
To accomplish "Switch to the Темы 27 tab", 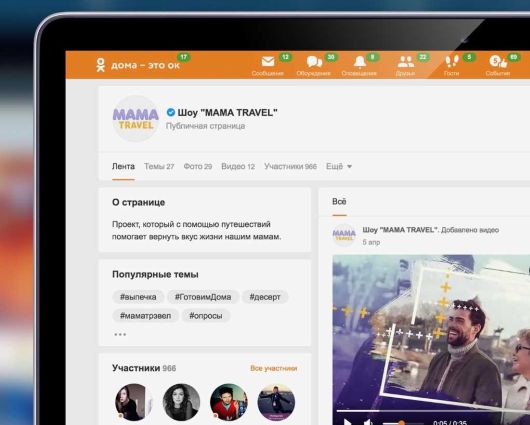I will pyautogui.click(x=159, y=166).
